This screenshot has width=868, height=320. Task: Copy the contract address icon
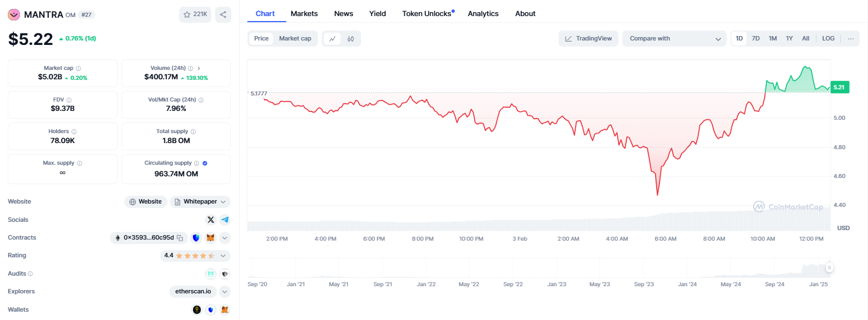tap(180, 238)
